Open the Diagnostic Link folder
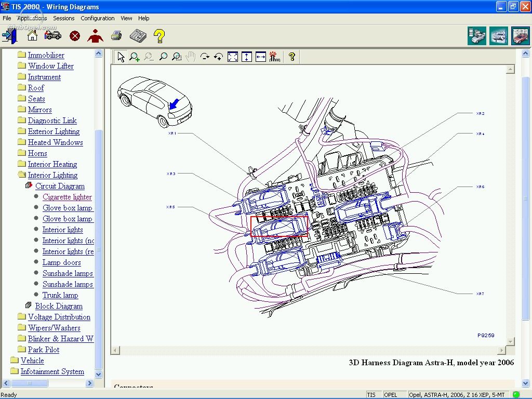The image size is (532, 399). 52,121
